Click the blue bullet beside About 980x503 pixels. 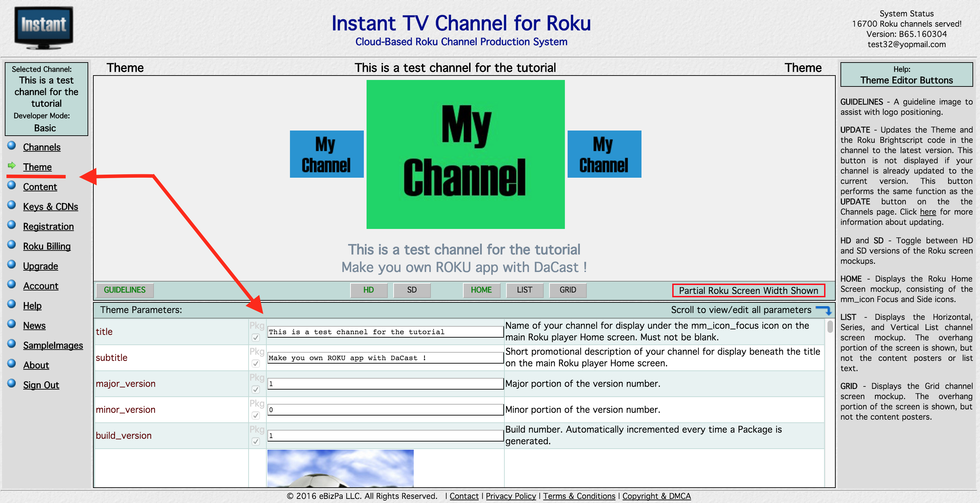point(12,363)
